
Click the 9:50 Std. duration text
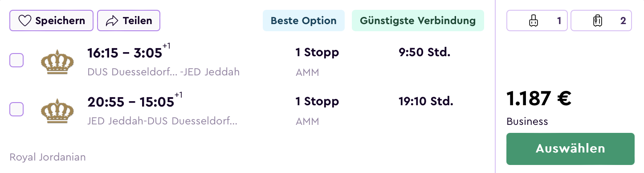tap(424, 53)
